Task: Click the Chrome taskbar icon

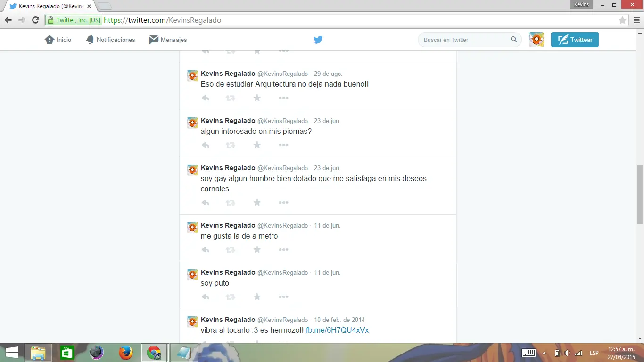Action: (154, 353)
